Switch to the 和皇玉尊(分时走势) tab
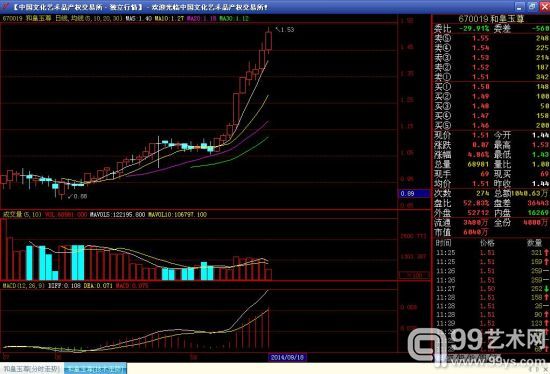This screenshot has height=374, width=550. (32, 369)
